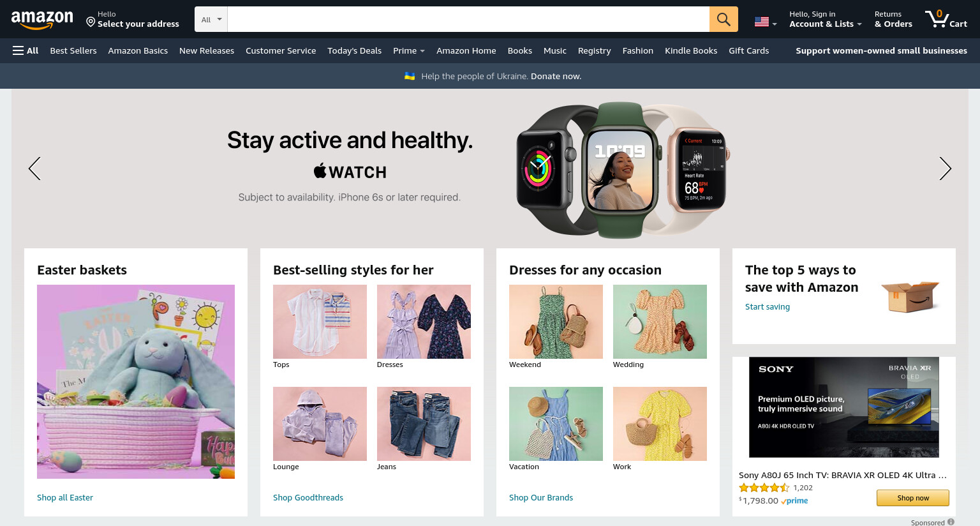Viewport: 980px width, 526px height.
Task: Open the shopping cart icon
Action: [x=946, y=19]
